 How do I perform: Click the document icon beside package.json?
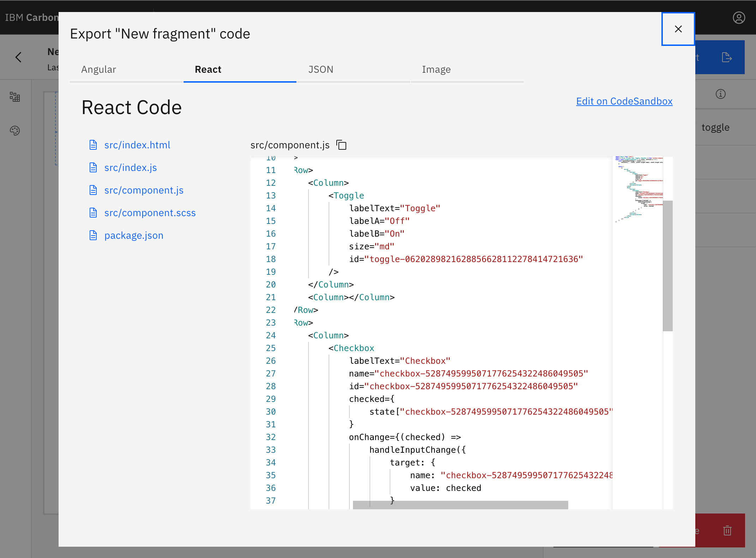coord(93,235)
